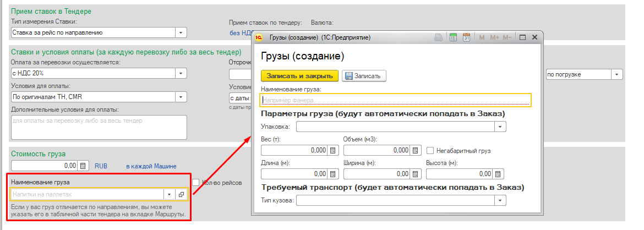
Task: Click the Стоимость груза amount field
Action: (45, 166)
